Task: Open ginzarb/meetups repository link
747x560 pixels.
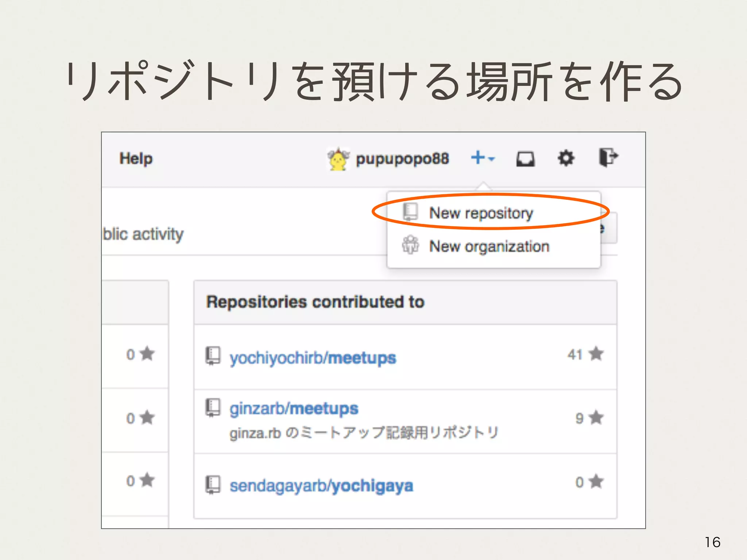Action: [294, 408]
